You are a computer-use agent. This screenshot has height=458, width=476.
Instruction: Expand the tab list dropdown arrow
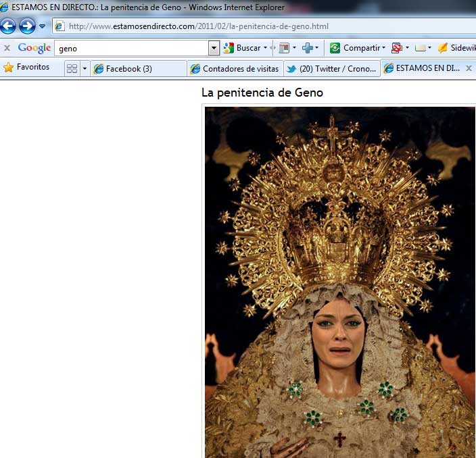[85, 68]
